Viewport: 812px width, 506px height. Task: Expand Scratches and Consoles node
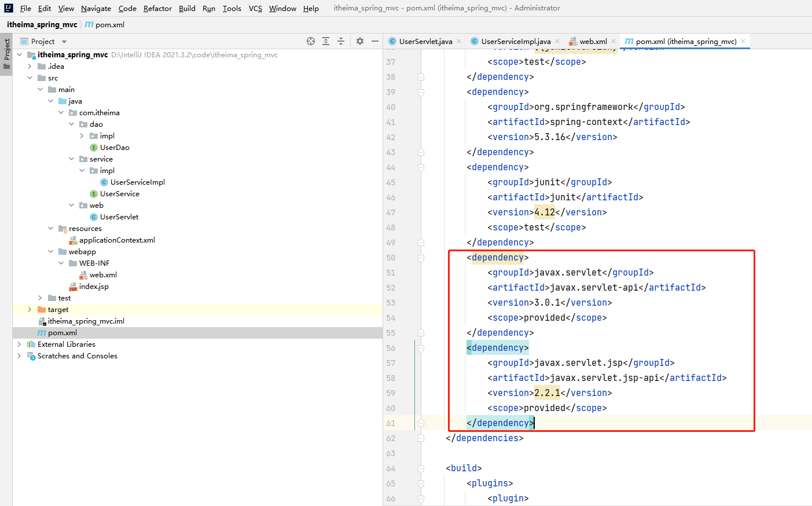pos(20,356)
